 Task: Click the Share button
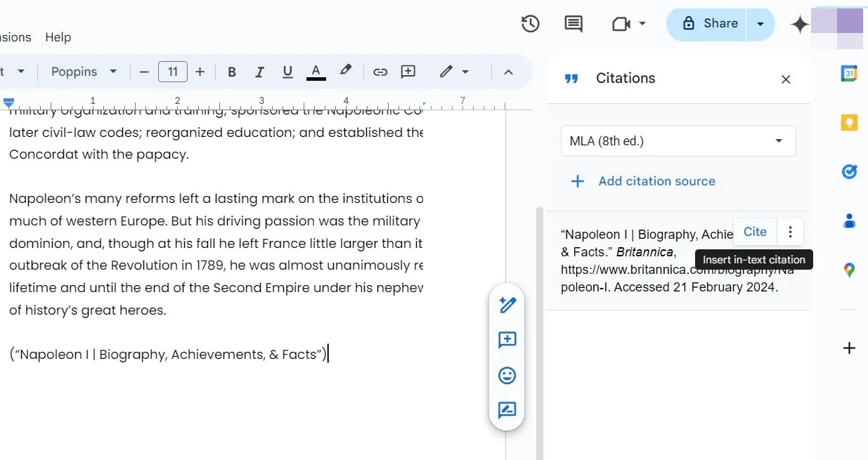(x=709, y=24)
